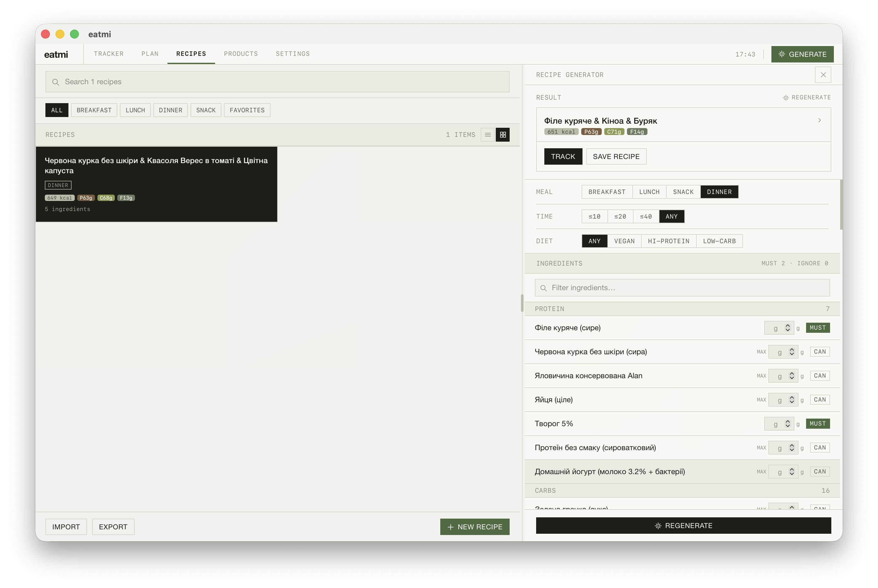Click the Export button
The height and width of the screenshot is (588, 878).
coord(113,526)
